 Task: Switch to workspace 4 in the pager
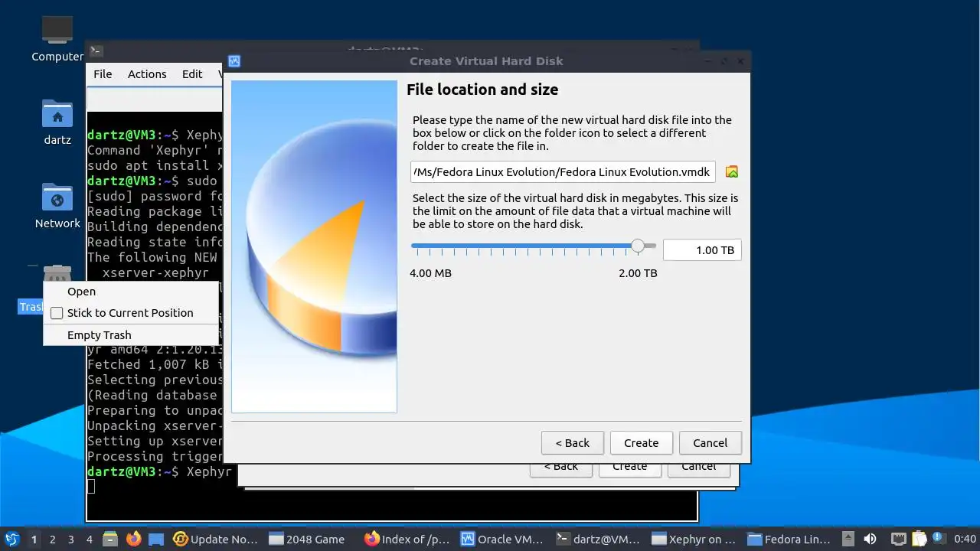click(89, 540)
